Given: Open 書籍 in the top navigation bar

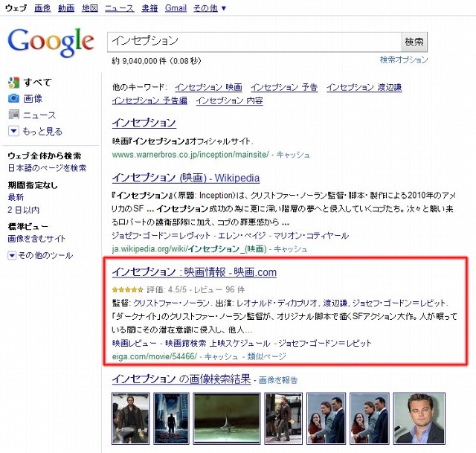Looking at the screenshot, I should click(149, 8).
